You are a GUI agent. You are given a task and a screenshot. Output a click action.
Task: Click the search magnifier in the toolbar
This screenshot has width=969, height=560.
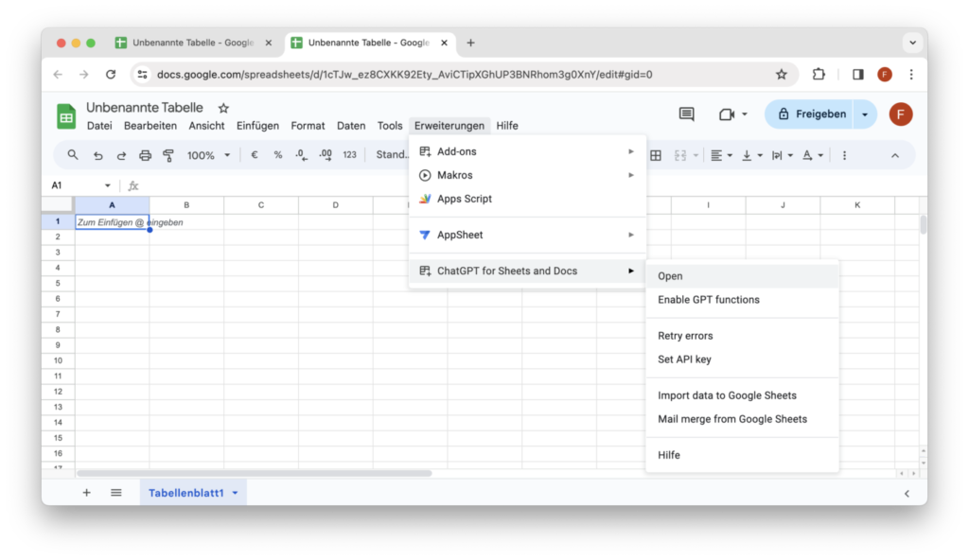(72, 155)
